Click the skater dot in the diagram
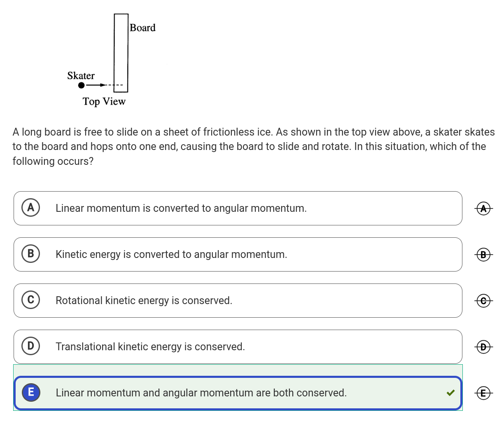 click(82, 85)
